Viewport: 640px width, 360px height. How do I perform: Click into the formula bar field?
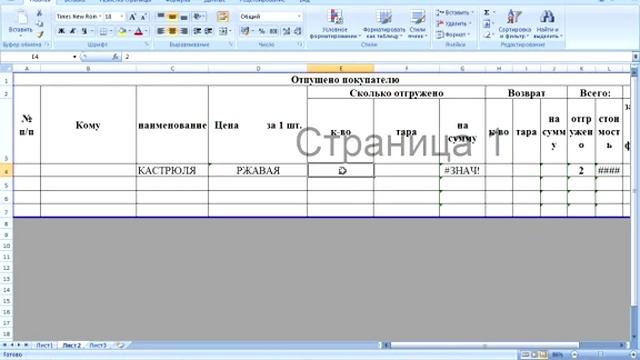[x=376, y=57]
